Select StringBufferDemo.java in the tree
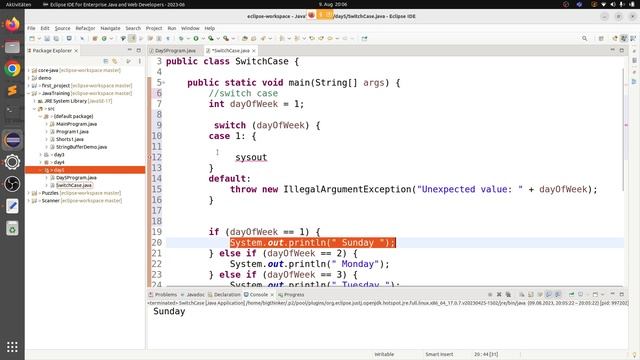The height and width of the screenshot is (360, 640). coord(81,147)
